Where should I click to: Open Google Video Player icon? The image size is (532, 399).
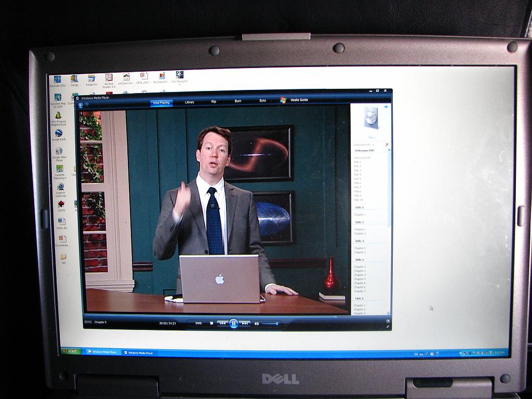59,154
